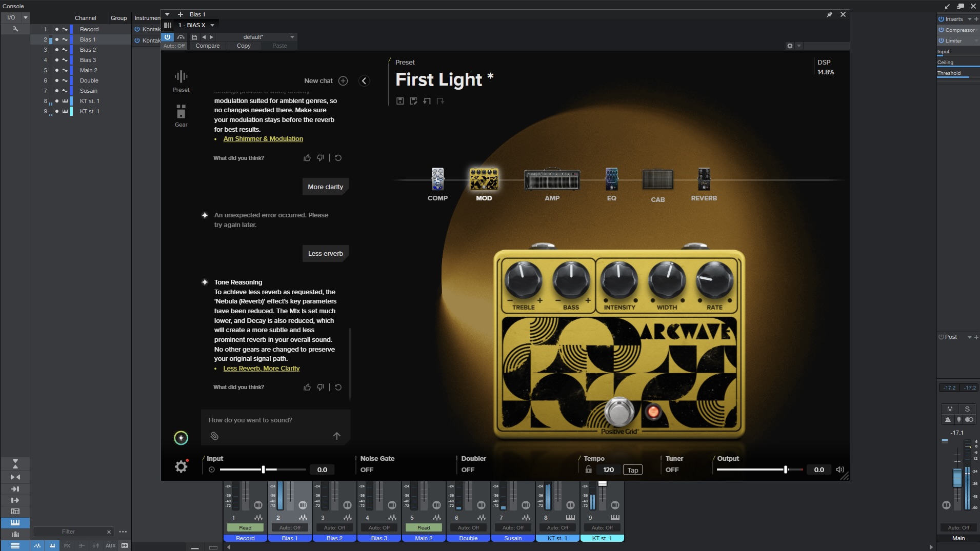Click the Filter search field
This screenshot has width=980, height=551.
point(68,532)
